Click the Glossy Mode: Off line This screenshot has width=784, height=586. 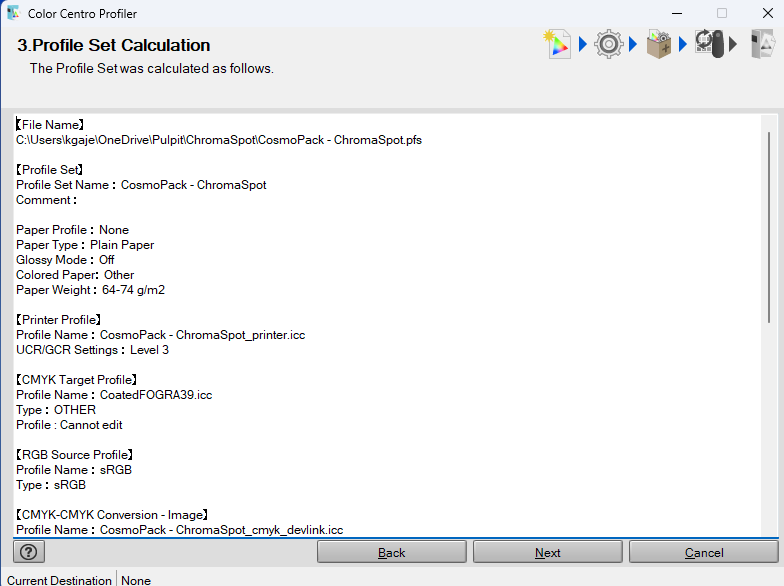point(65,260)
